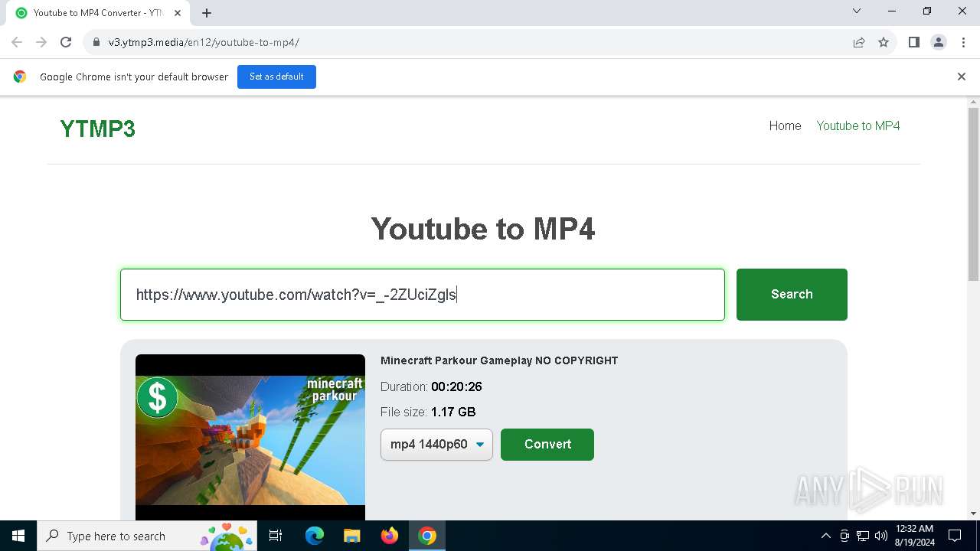Click the Duration value 00:20:26
980x551 pixels.
(456, 386)
